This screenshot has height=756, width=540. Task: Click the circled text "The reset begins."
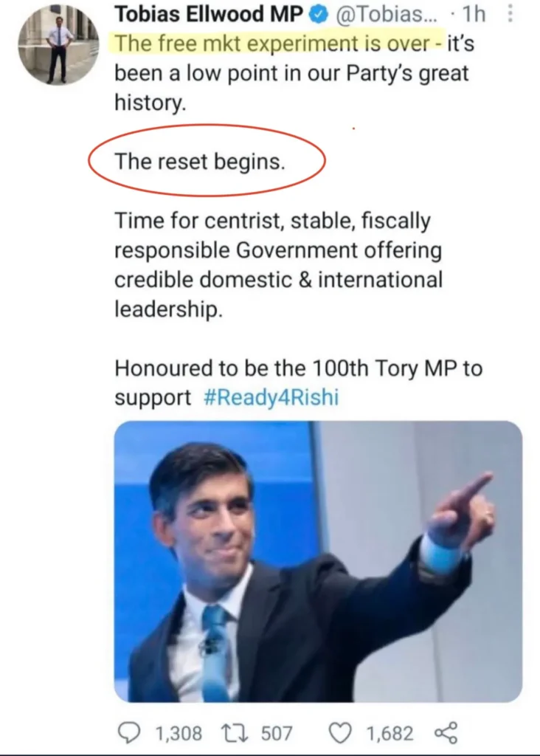pyautogui.click(x=200, y=162)
